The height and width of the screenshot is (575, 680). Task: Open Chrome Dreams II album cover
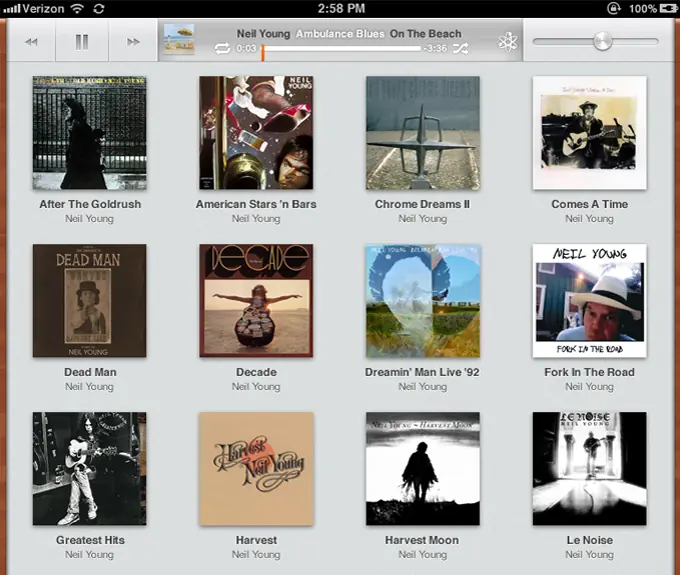point(423,133)
